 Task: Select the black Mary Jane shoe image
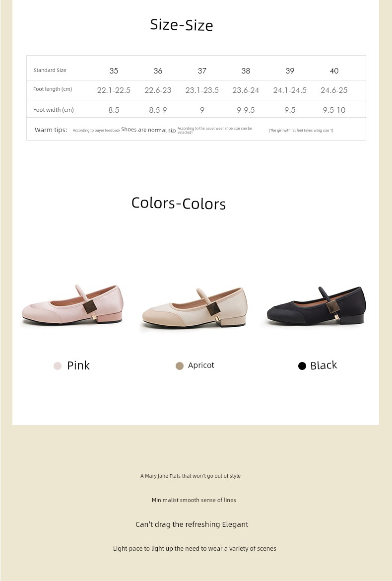pyautogui.click(x=317, y=306)
